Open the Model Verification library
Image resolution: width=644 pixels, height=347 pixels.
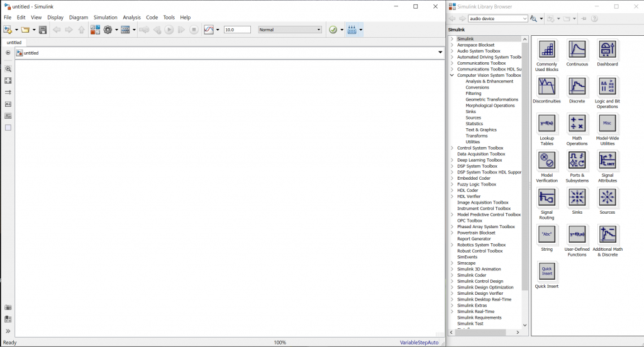pos(547,160)
